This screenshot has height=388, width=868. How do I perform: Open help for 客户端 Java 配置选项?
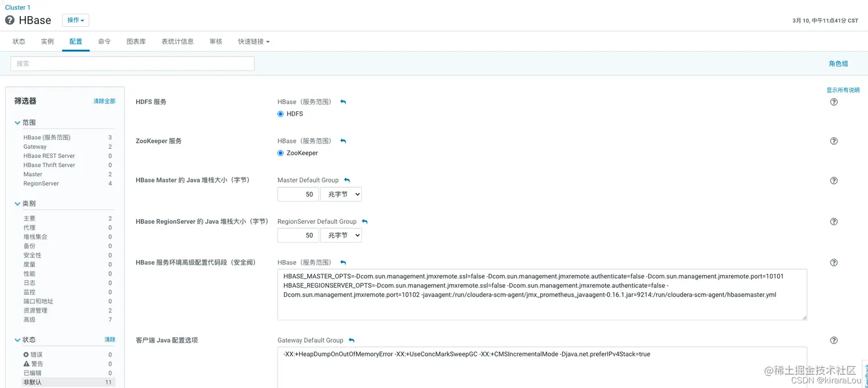pos(834,340)
